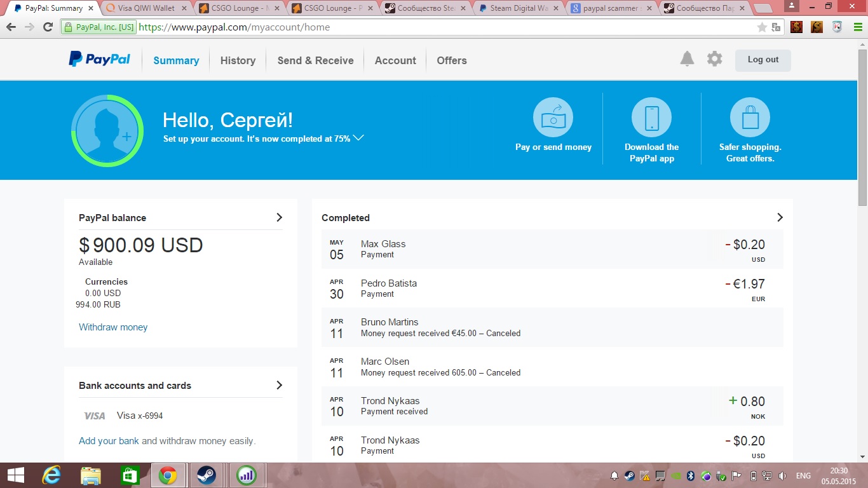Click the Kaspersky shield extension icon

click(x=837, y=27)
